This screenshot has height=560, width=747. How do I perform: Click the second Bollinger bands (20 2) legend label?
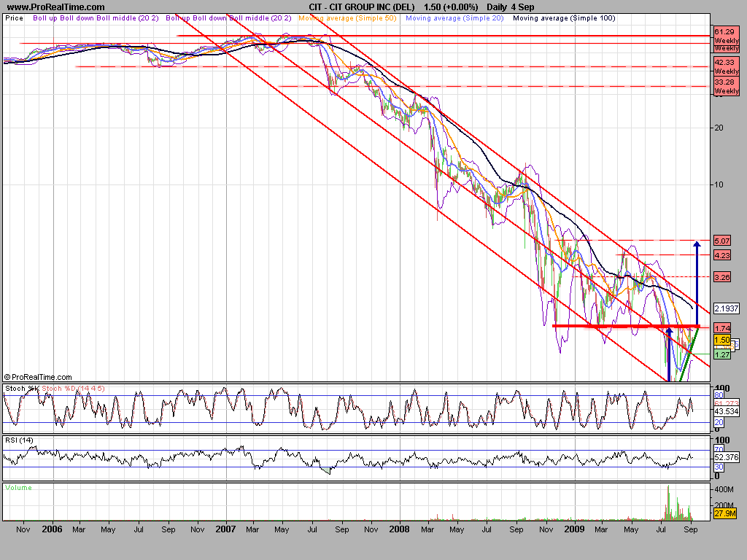[x=228, y=18]
